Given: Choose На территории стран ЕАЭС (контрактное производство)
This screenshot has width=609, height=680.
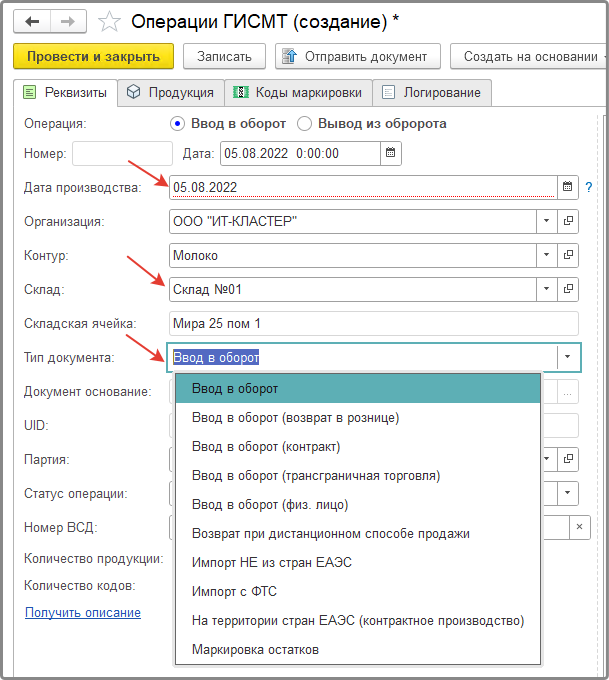Looking at the screenshot, I should [x=358, y=621].
